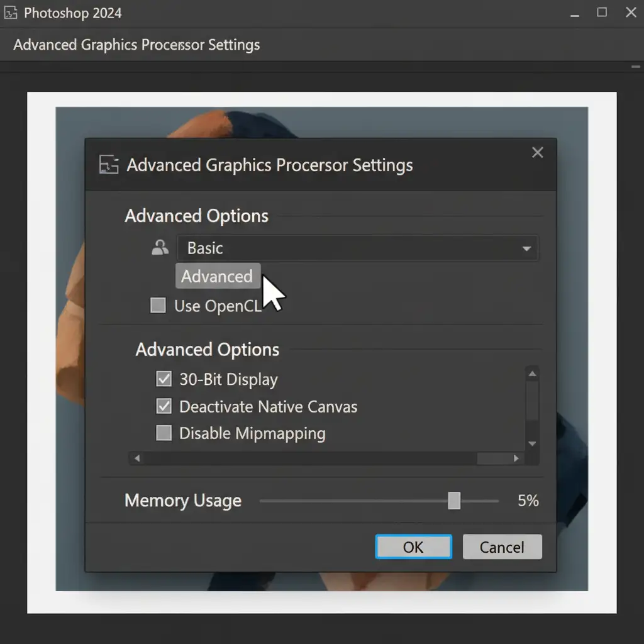Viewport: 644px width, 644px height.
Task: Click the Memory Usage slider handle
Action: coord(454,501)
